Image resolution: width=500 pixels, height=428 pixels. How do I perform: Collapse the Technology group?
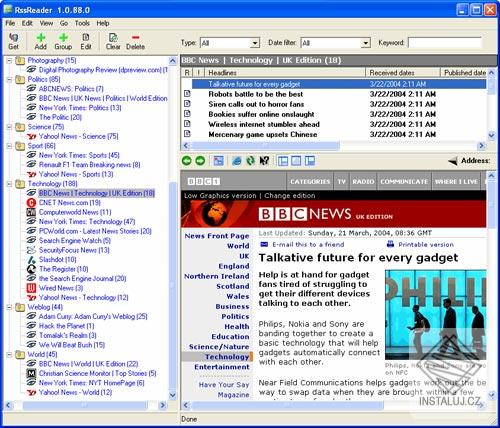[9, 184]
